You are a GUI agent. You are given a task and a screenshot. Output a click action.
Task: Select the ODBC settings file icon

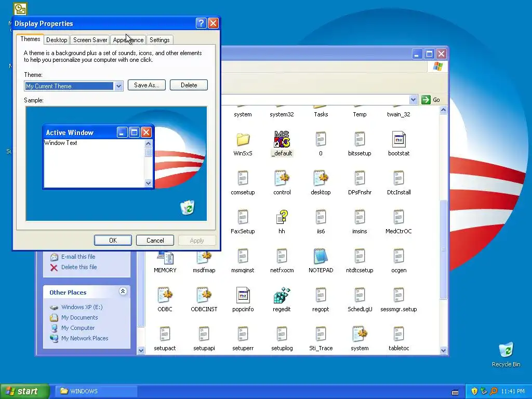tap(165, 296)
